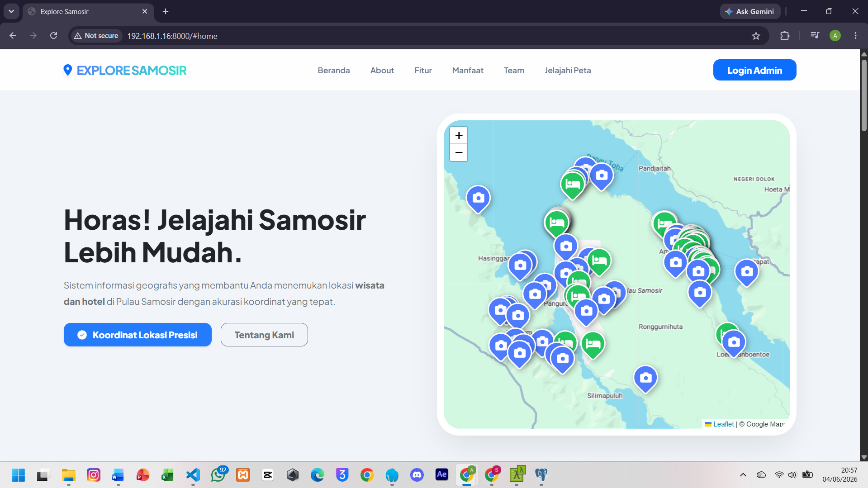Select camera marker near Silimapuluh
Screen dimensions: 868x488
645,379
